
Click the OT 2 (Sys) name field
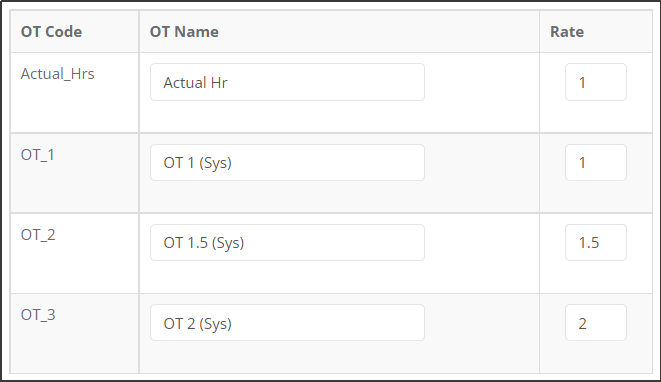click(287, 323)
